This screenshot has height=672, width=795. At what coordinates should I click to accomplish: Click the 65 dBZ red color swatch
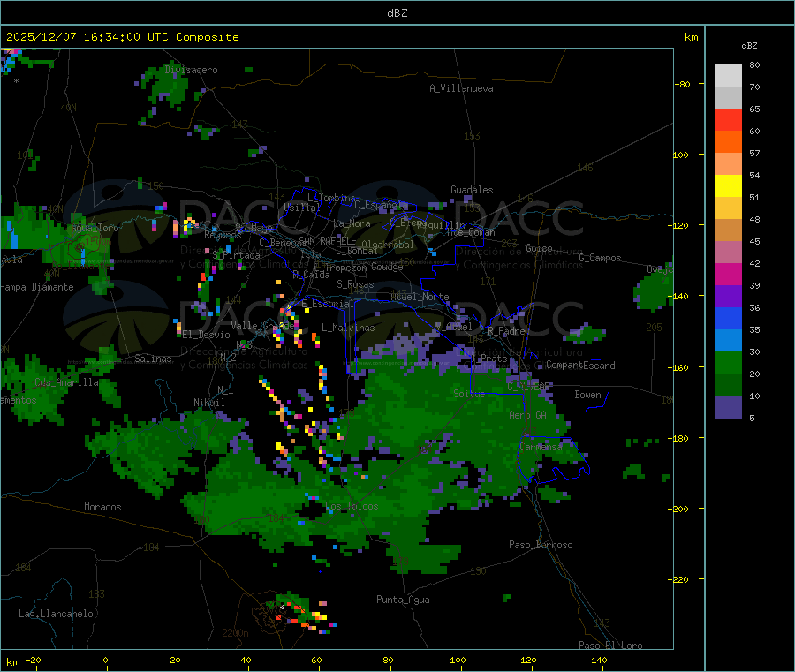[728, 119]
